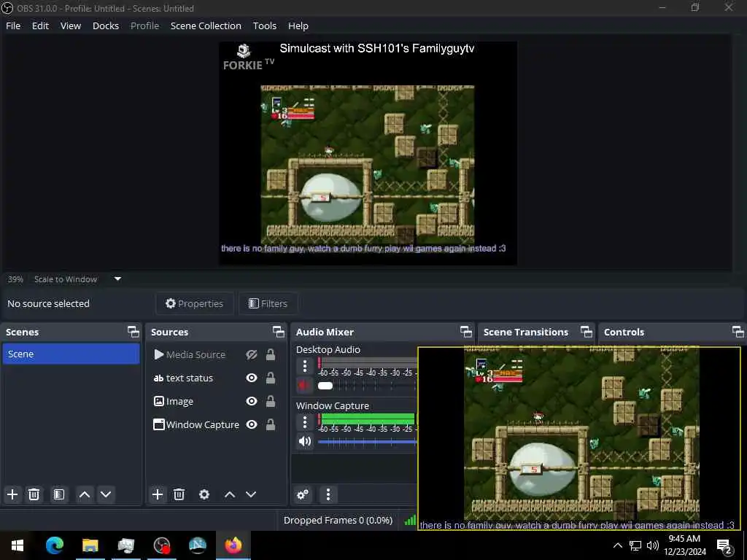Open OBS Studio taskbar icon
This screenshot has width=747, height=560.
pos(162,545)
